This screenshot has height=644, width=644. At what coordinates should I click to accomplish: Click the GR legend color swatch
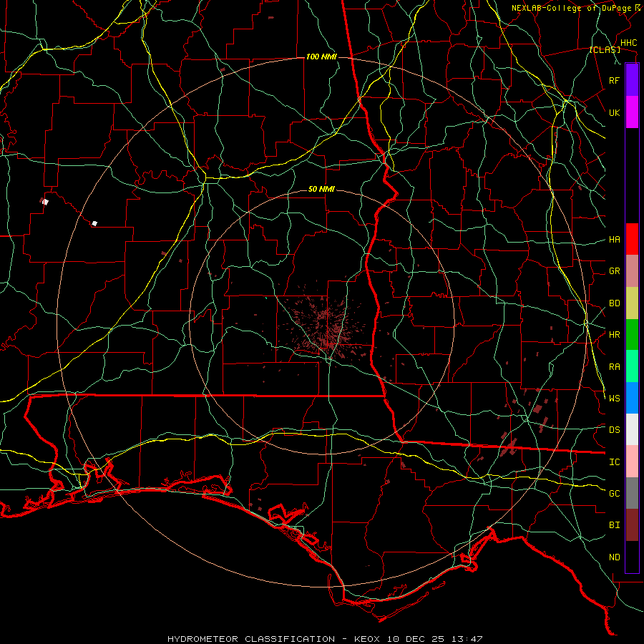pyautogui.click(x=632, y=271)
